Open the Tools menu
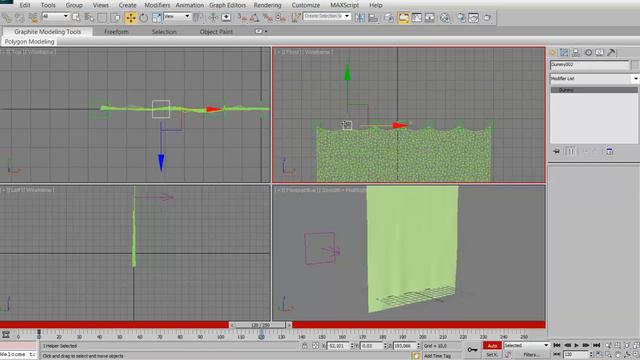This screenshot has width=640, height=360. [x=48, y=5]
